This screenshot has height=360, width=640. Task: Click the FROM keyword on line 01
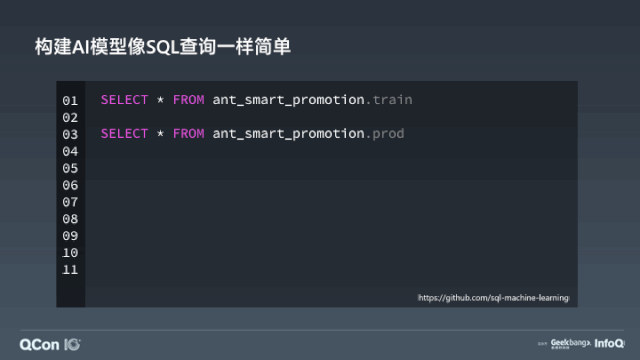point(188,100)
